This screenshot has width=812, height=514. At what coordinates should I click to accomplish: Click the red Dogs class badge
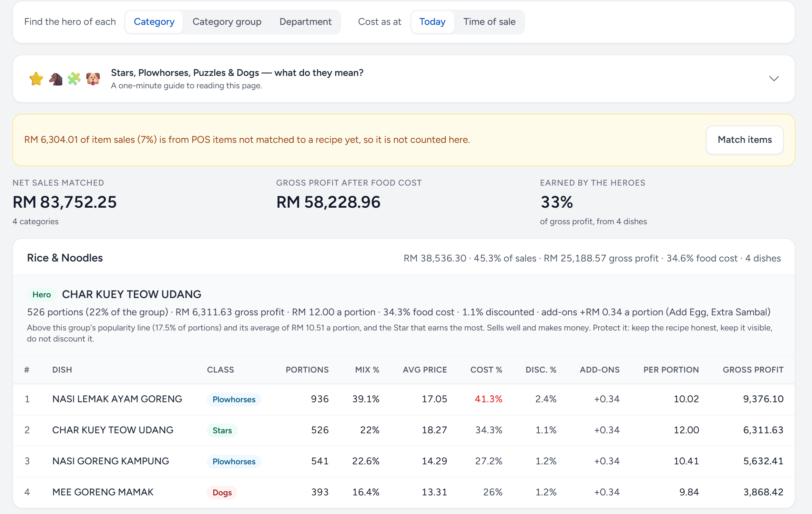coord(222,493)
